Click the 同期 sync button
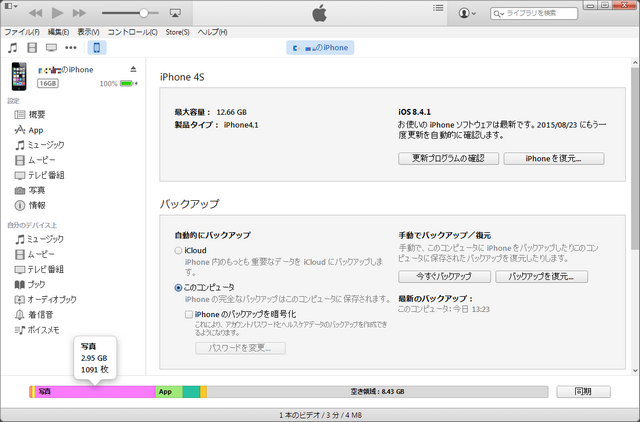This screenshot has width=640, height=422. click(583, 391)
